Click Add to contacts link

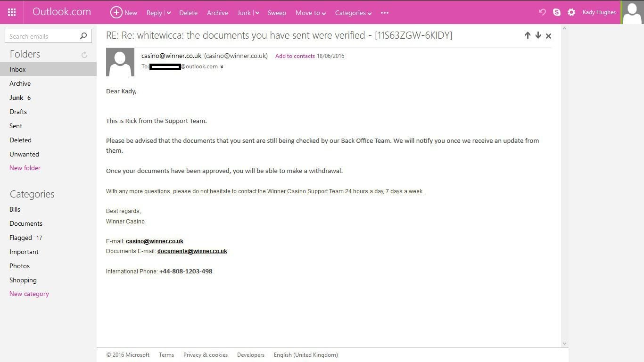295,56
